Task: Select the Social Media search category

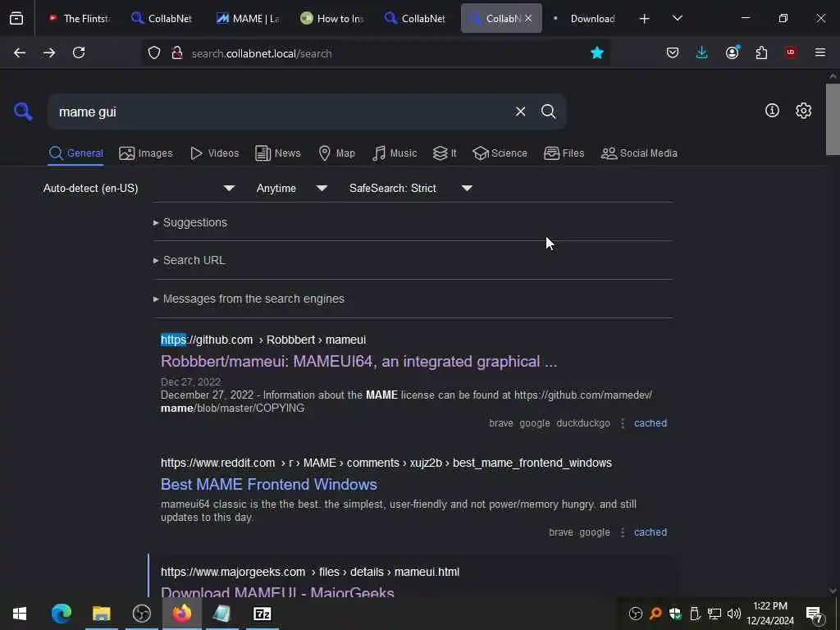Action: pos(639,153)
